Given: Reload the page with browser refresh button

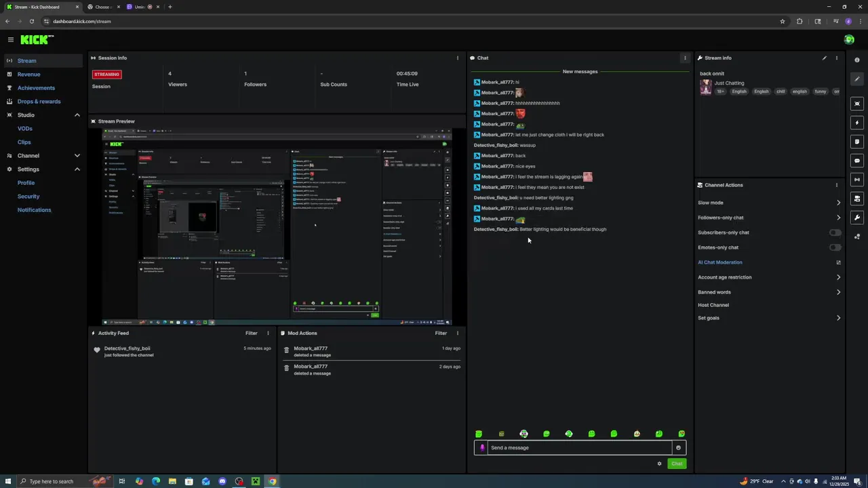Looking at the screenshot, I should point(31,21).
